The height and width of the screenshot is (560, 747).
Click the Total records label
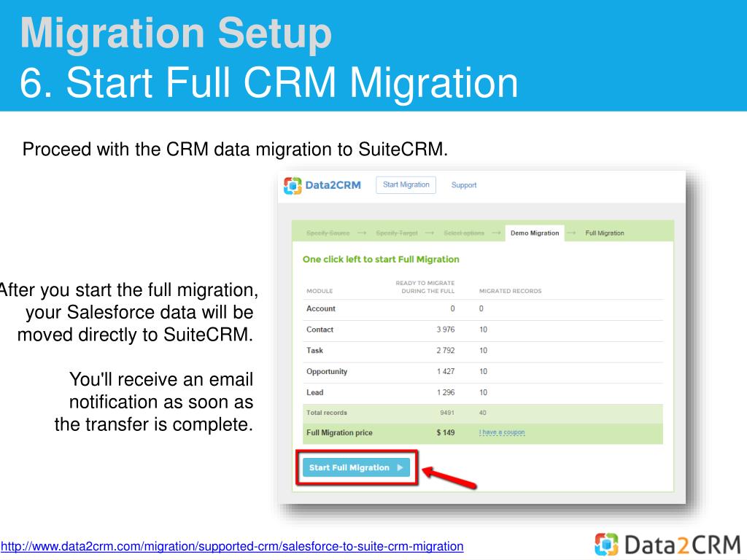click(x=327, y=413)
